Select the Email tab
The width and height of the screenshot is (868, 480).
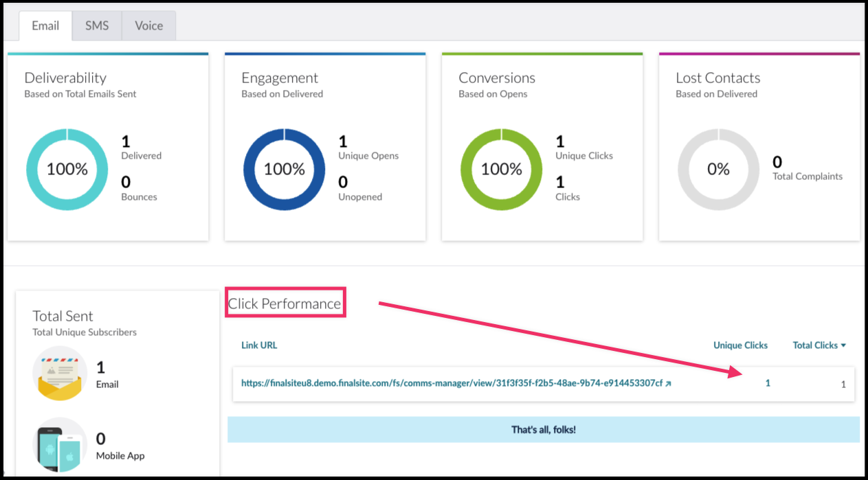click(45, 26)
